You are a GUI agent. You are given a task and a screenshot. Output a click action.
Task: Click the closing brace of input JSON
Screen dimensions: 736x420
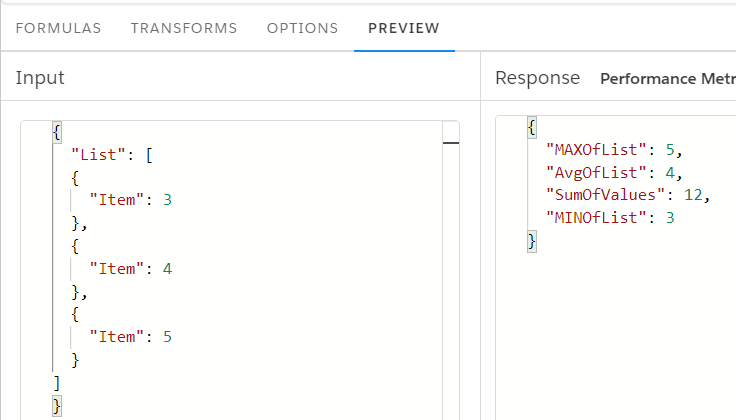point(57,406)
